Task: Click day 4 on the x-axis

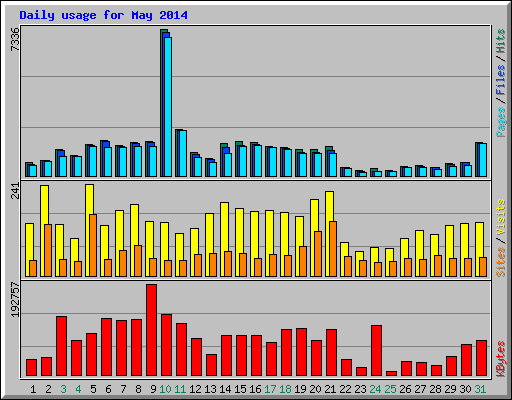Action: [x=78, y=389]
